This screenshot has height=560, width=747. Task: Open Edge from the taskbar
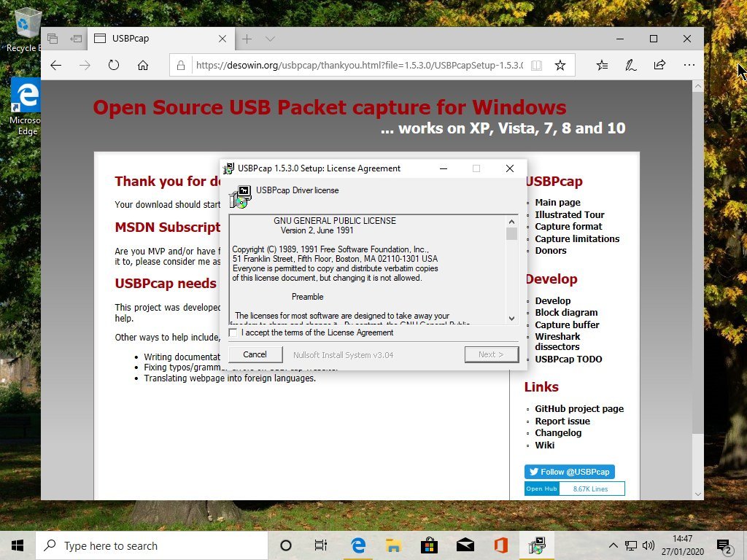click(x=358, y=545)
